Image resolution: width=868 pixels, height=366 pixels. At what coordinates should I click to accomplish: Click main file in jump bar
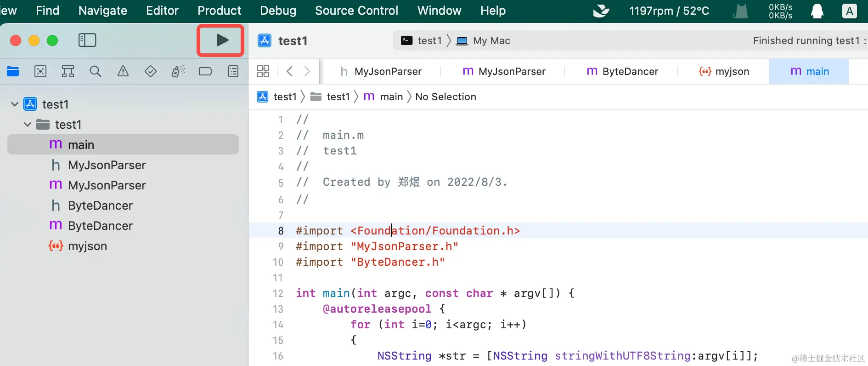[x=383, y=97]
